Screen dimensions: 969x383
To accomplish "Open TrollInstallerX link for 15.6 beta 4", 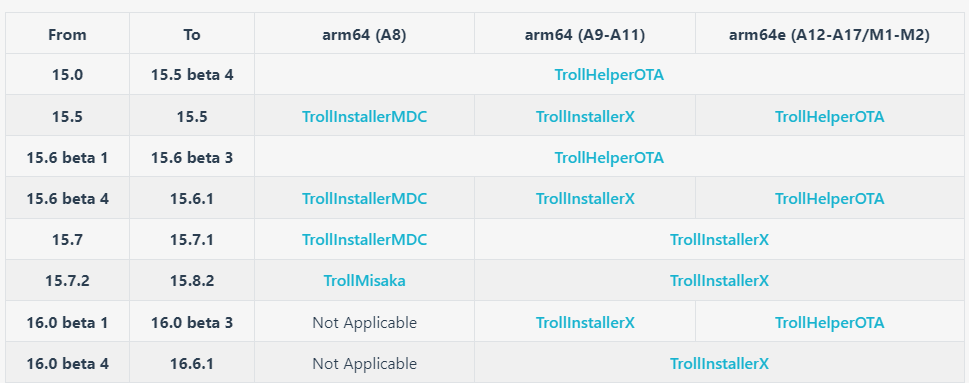I will coord(585,198).
